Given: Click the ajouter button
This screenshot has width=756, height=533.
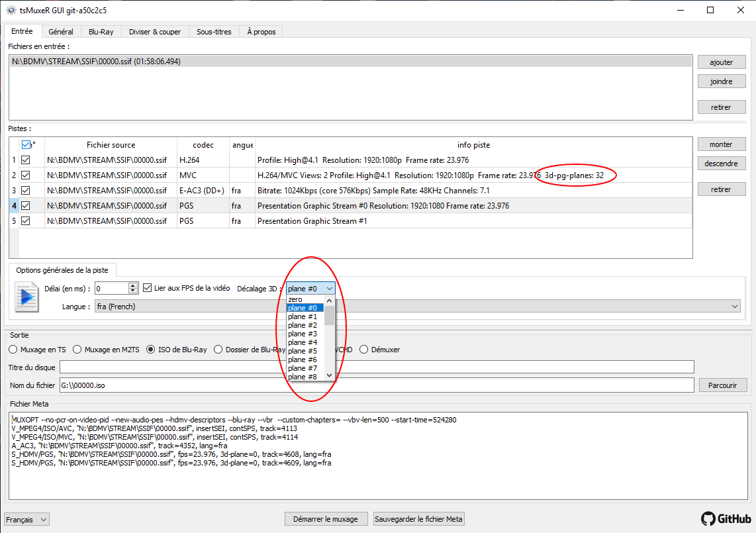Looking at the screenshot, I should pyautogui.click(x=722, y=62).
